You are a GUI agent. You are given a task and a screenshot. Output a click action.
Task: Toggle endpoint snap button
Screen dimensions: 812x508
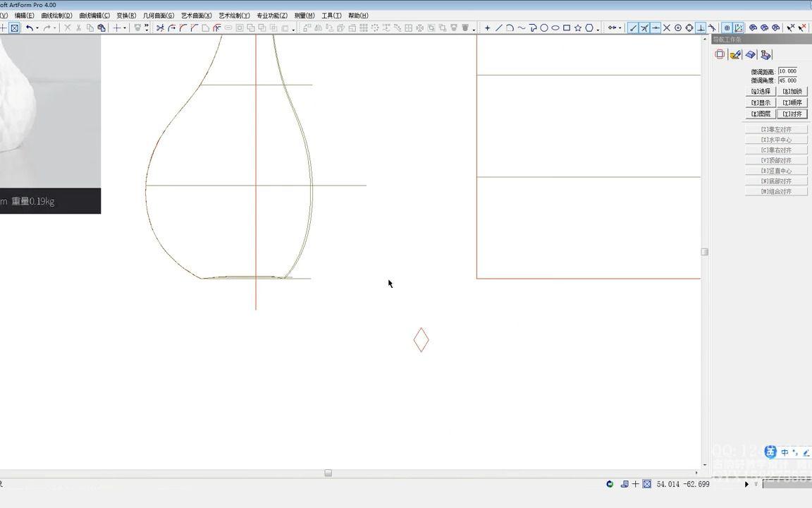tap(633, 28)
